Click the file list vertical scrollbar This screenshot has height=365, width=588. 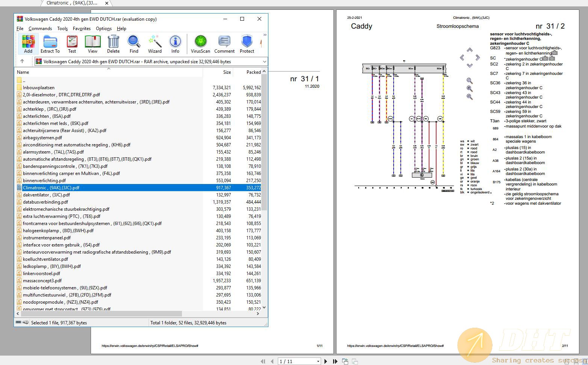tap(264, 142)
